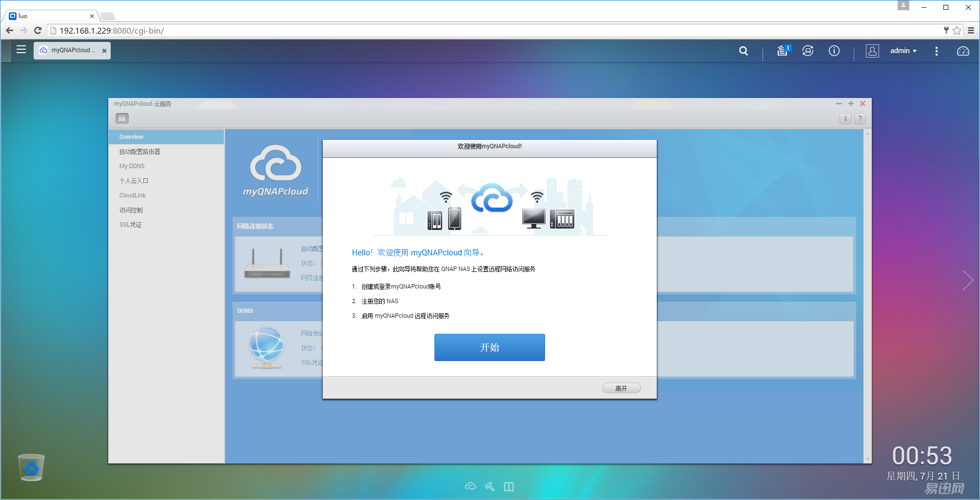Viewport: 980px width, 500px height.
Task: Click the info 'i' button in myQNAPcloud toolbar
Action: click(845, 118)
